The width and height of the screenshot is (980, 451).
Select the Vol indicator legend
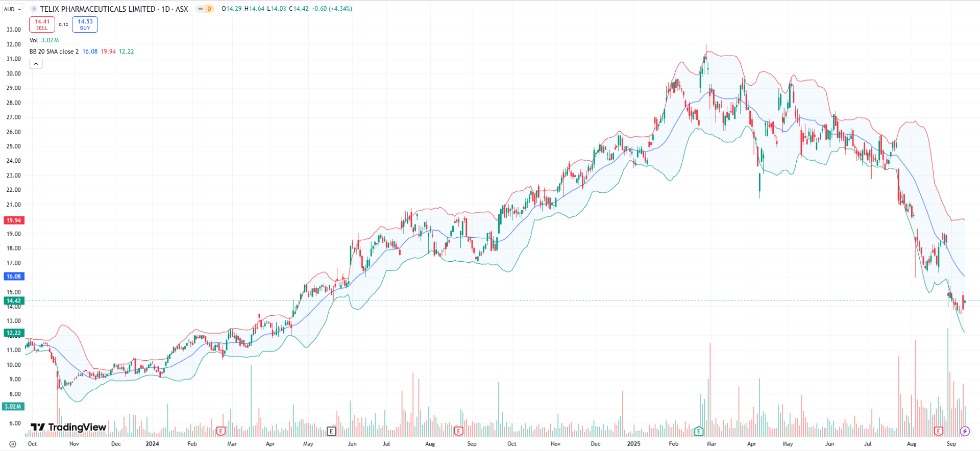click(34, 40)
